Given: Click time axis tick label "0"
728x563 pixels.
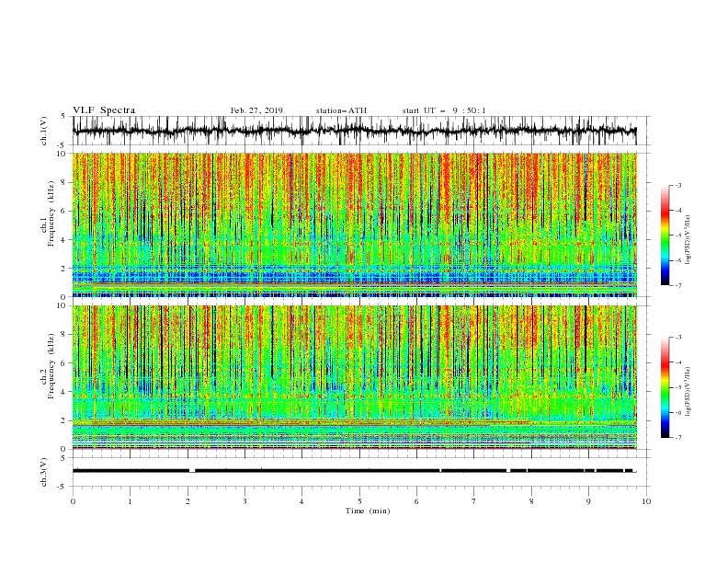Looking at the screenshot, I should point(73,501).
